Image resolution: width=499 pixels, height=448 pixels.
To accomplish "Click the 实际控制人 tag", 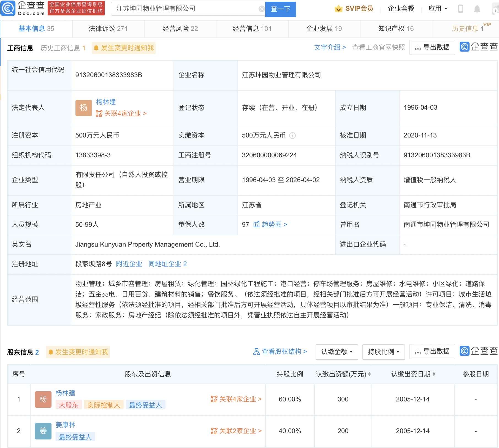I will [x=104, y=405].
